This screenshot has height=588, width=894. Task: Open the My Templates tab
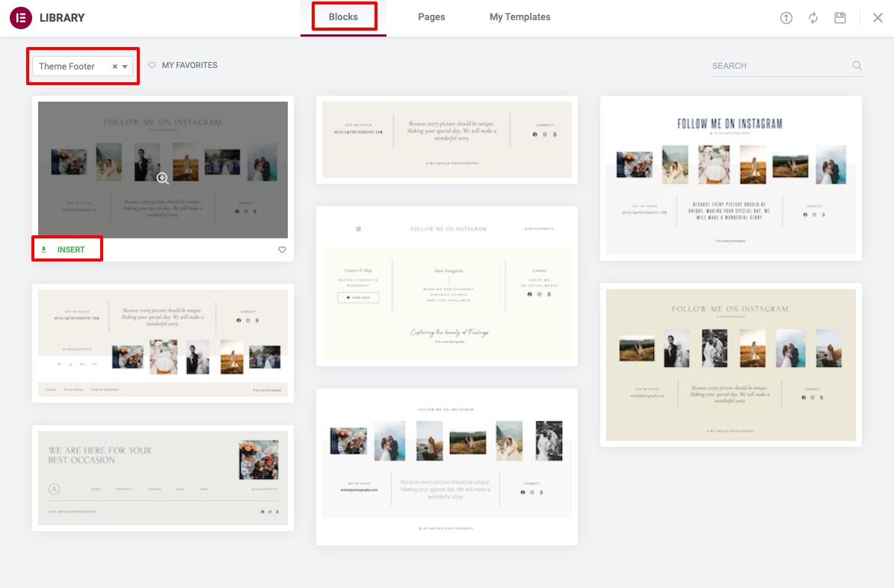pos(520,16)
